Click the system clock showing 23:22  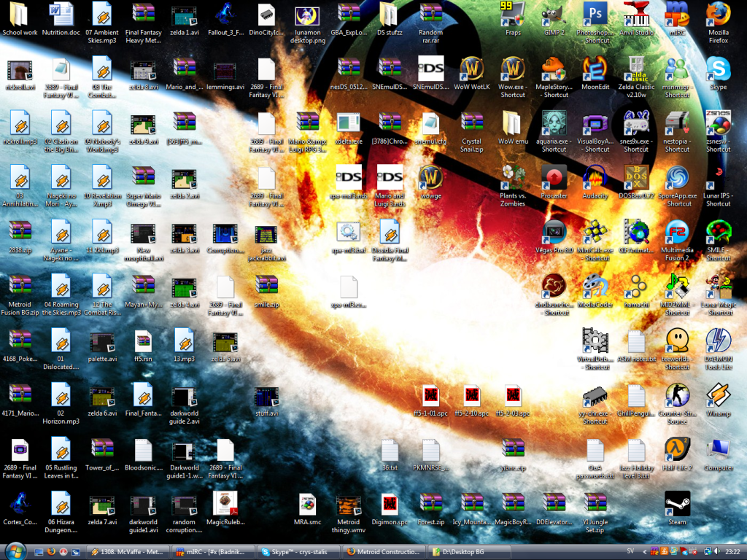pyautogui.click(x=731, y=551)
